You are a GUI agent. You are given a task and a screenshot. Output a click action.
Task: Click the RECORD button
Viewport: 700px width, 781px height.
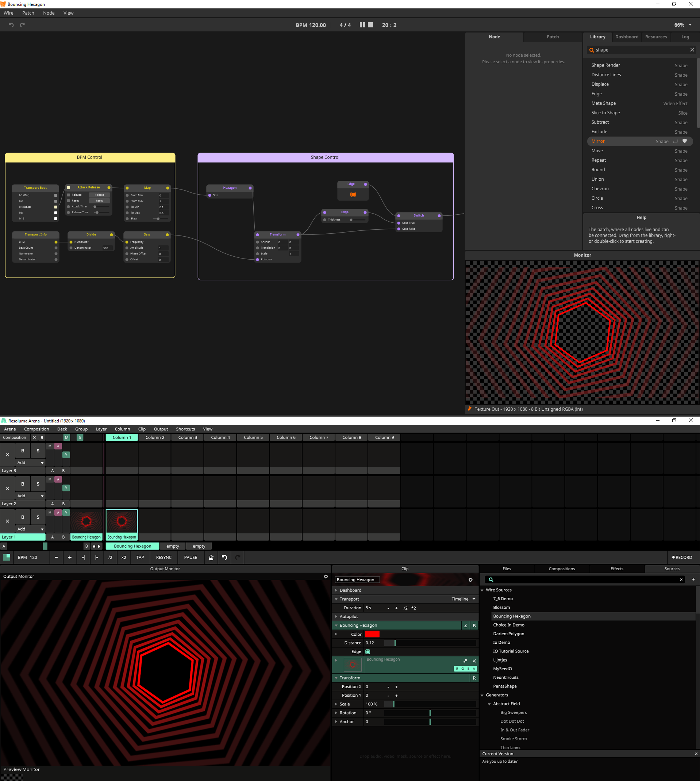682,557
